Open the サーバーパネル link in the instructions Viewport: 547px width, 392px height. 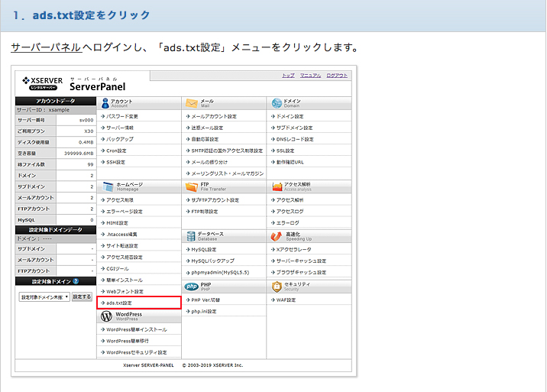pos(46,47)
